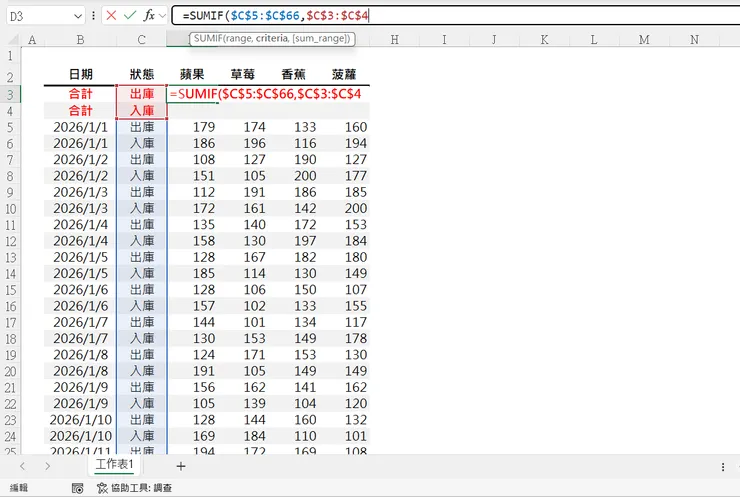Click the 'range' argument in SUMIF tooltip
Screen dimensions: 740x497
(x=238, y=39)
